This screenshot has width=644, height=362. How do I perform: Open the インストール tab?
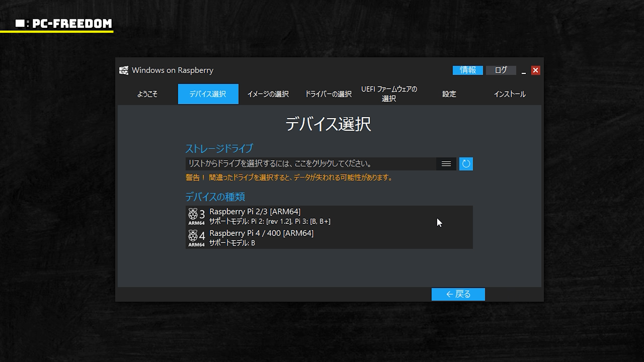[x=509, y=94]
